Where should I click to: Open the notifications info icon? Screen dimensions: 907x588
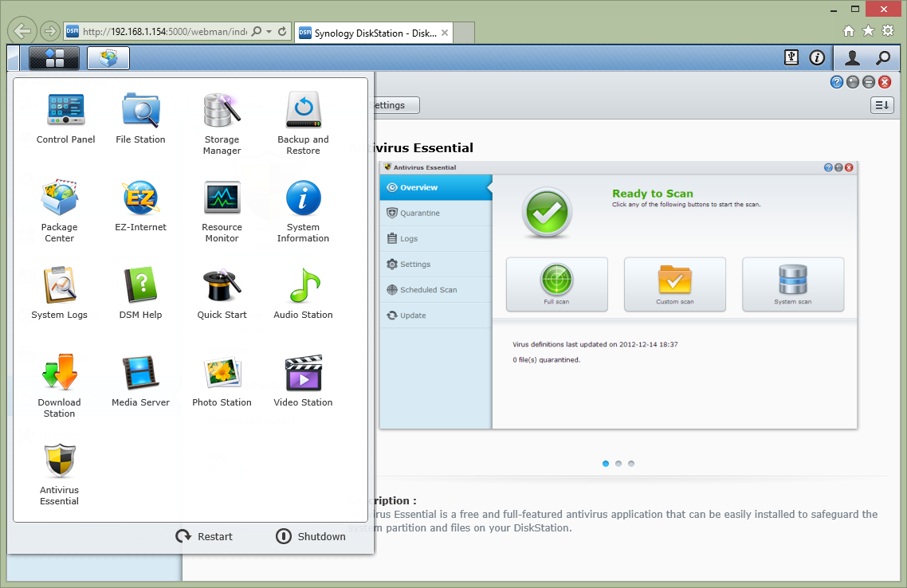click(x=817, y=57)
